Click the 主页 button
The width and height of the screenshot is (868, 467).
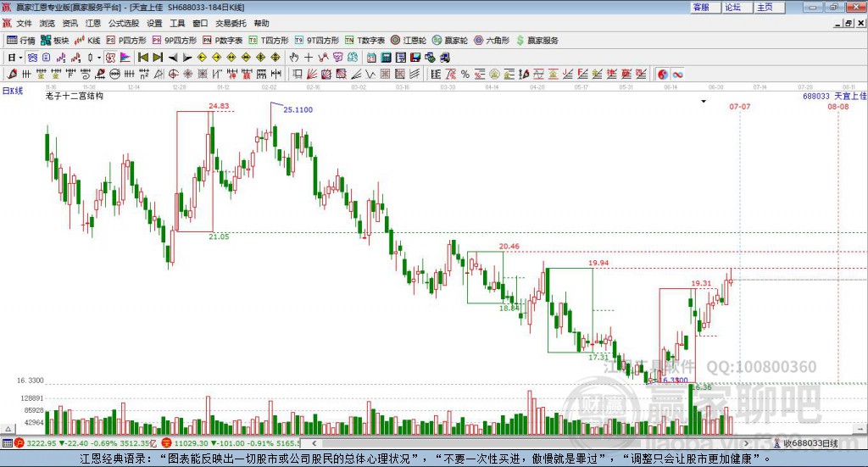tap(768, 7)
